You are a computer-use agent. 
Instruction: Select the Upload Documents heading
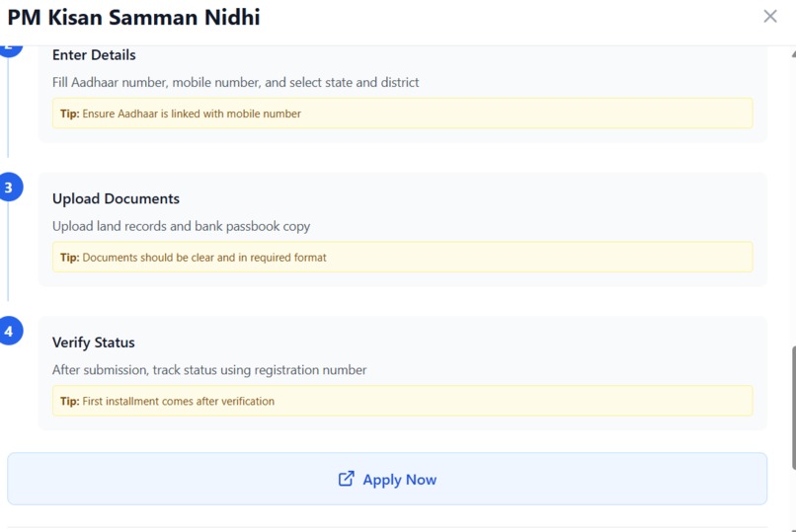coord(116,198)
